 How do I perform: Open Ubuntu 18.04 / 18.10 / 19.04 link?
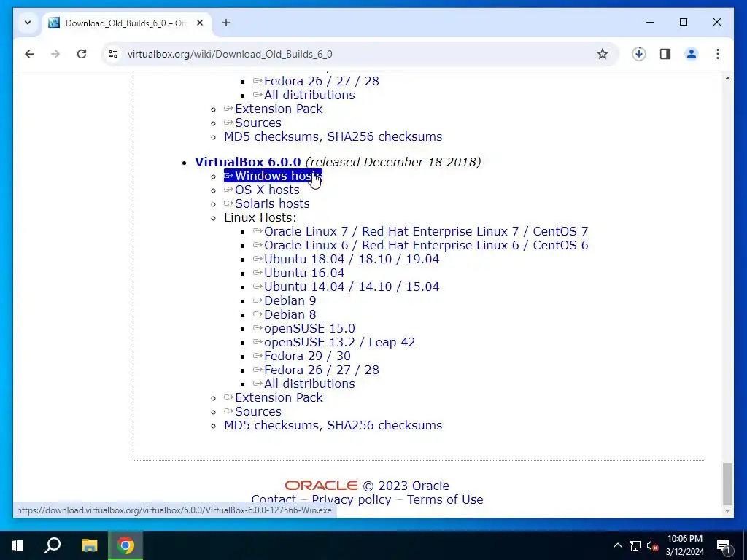[347, 259]
